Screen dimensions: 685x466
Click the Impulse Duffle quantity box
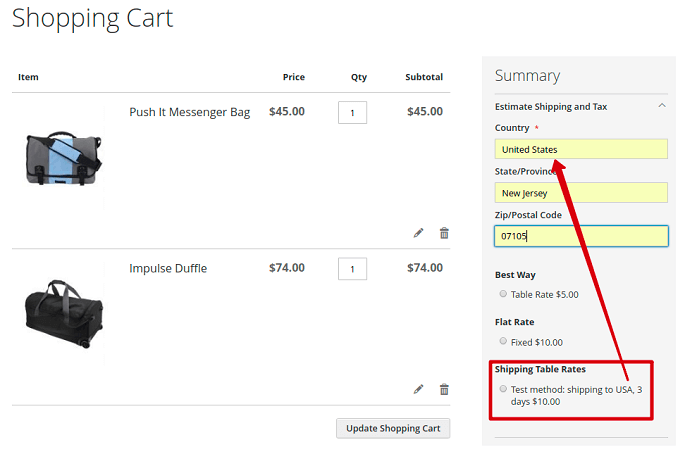click(352, 269)
